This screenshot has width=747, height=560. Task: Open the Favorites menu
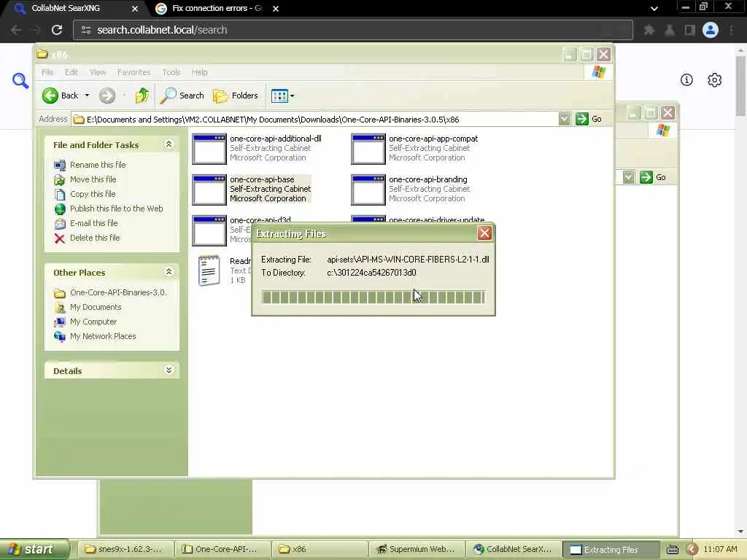[134, 72]
